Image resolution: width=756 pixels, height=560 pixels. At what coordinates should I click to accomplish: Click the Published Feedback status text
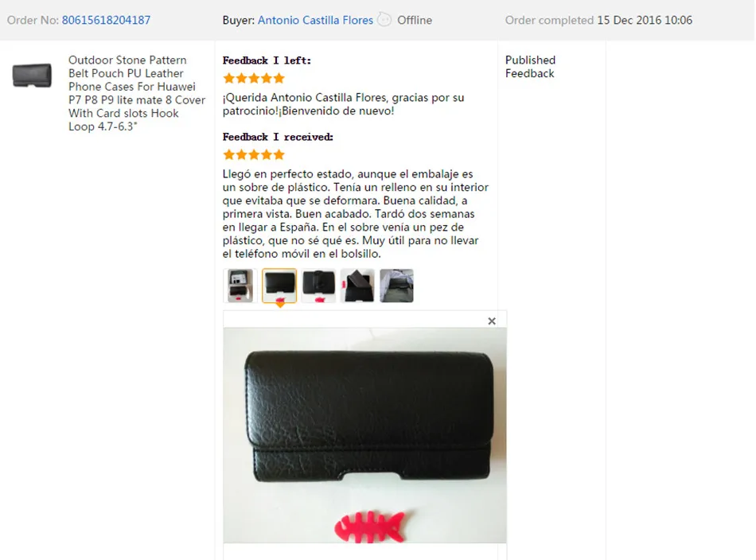point(530,67)
